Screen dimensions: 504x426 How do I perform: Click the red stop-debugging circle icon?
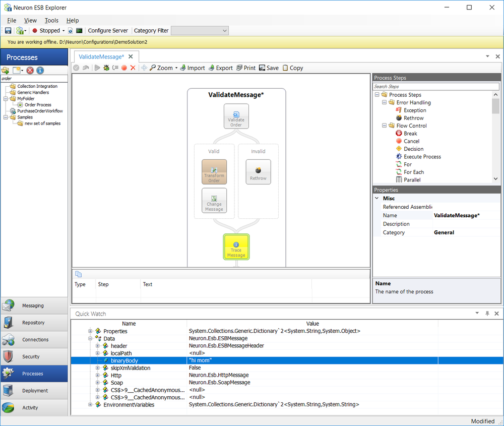coord(124,68)
